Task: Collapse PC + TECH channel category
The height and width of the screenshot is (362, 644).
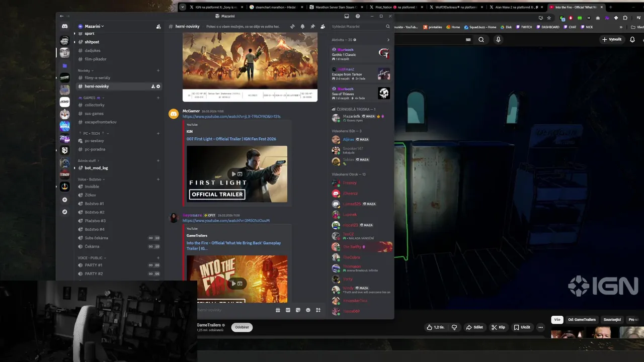Action: tap(94, 133)
